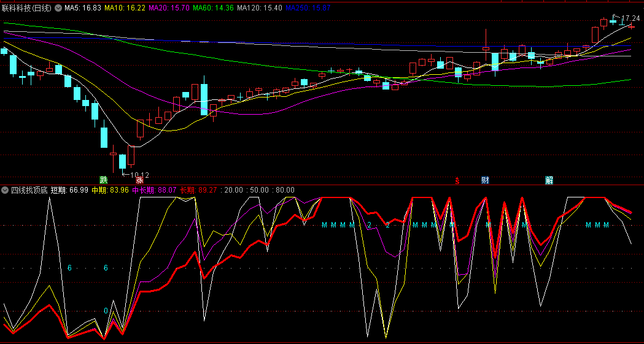Click the 10.12 low price label
This screenshot has width=644, height=344.
tap(139, 175)
